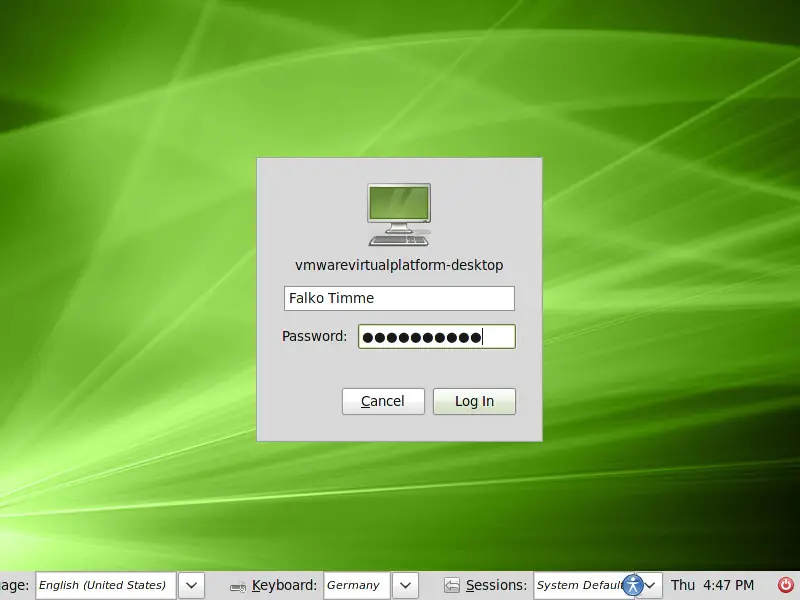Select the English (United States) language box
The width and height of the screenshot is (800, 600).
click(x=105, y=585)
